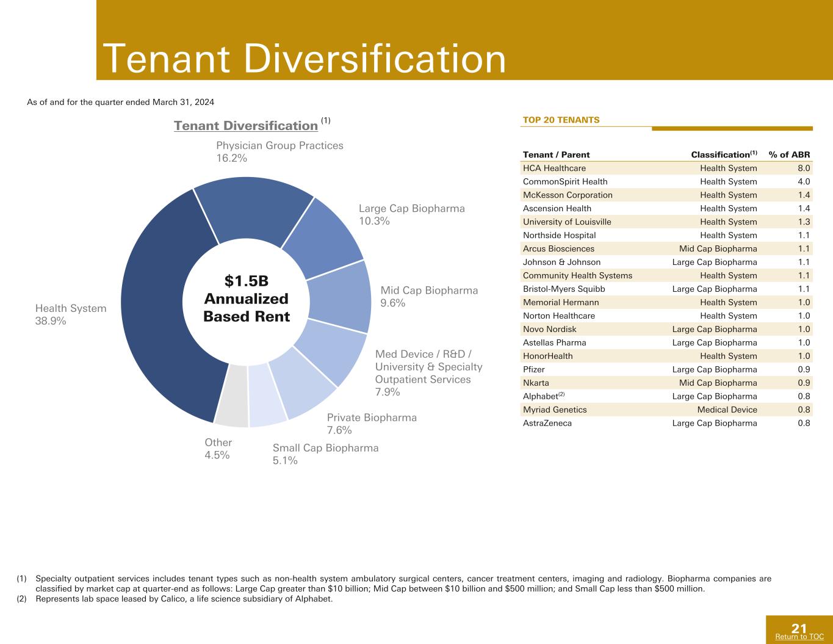Image resolution: width=833 pixels, height=644 pixels.
Task: Click the "Tenant / Parent" column header
Action: [557, 154]
